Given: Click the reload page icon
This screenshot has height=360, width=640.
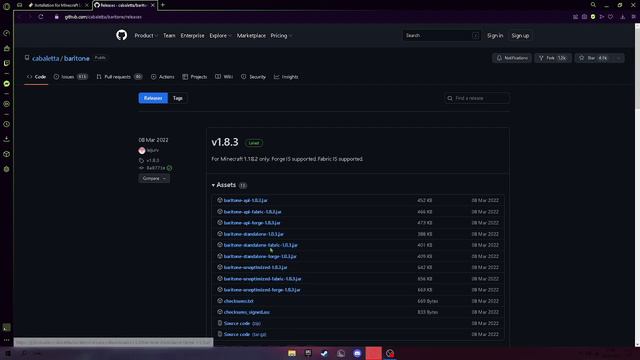Looking at the screenshot, I should (x=41, y=17).
